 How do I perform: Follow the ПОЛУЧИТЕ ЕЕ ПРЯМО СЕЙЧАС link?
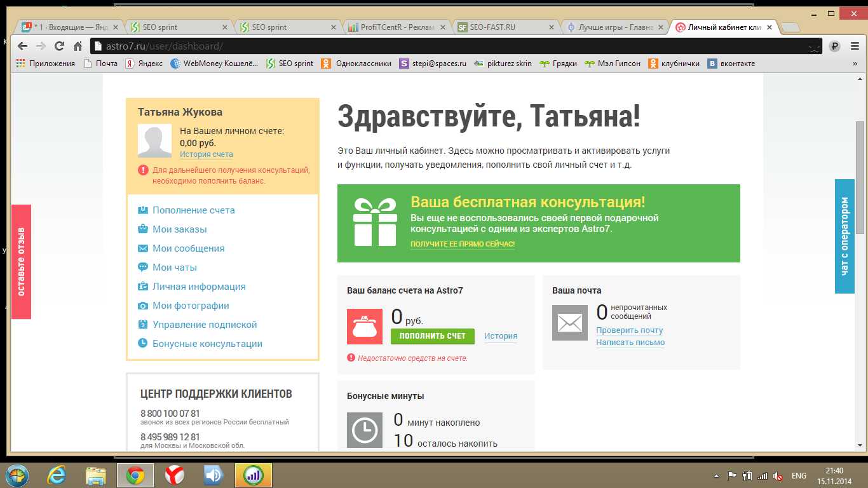(463, 244)
